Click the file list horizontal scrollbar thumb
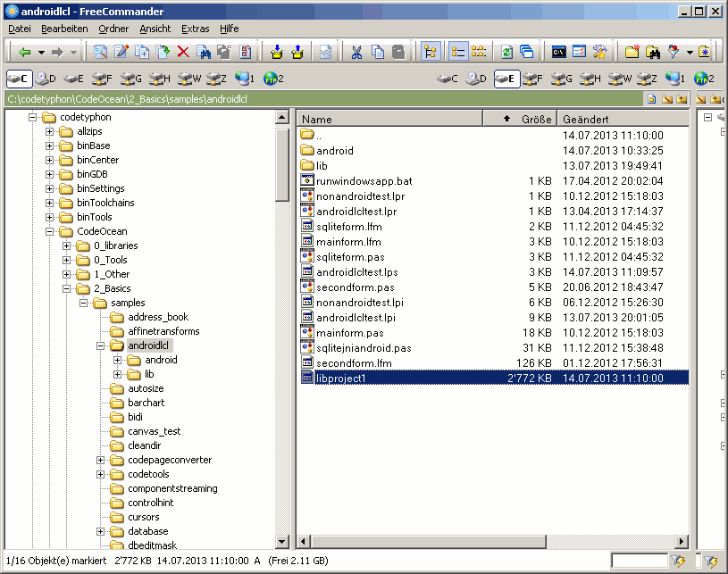Viewport: 728px width, 574px height. tap(429, 542)
